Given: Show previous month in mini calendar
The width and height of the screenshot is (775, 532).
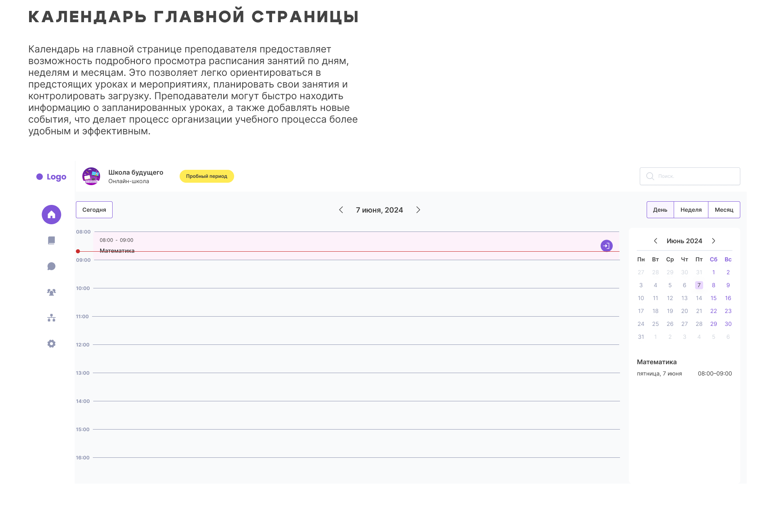Looking at the screenshot, I should click(656, 241).
